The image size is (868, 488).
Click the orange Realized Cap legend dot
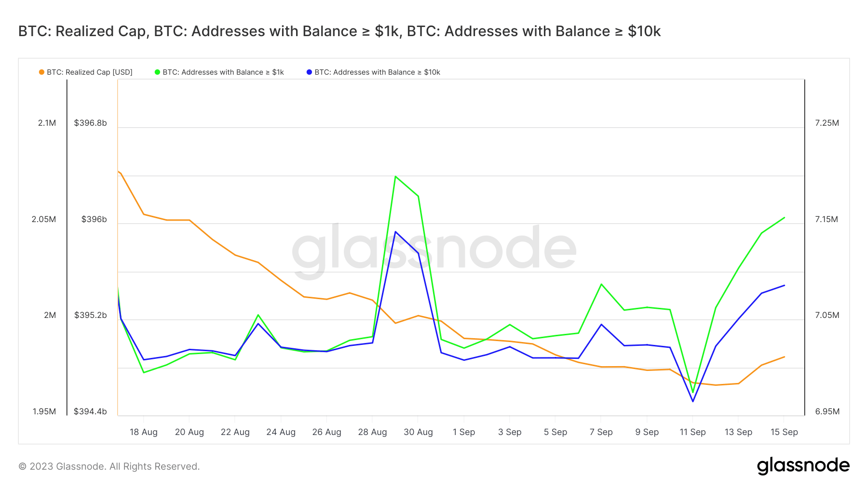[42, 72]
